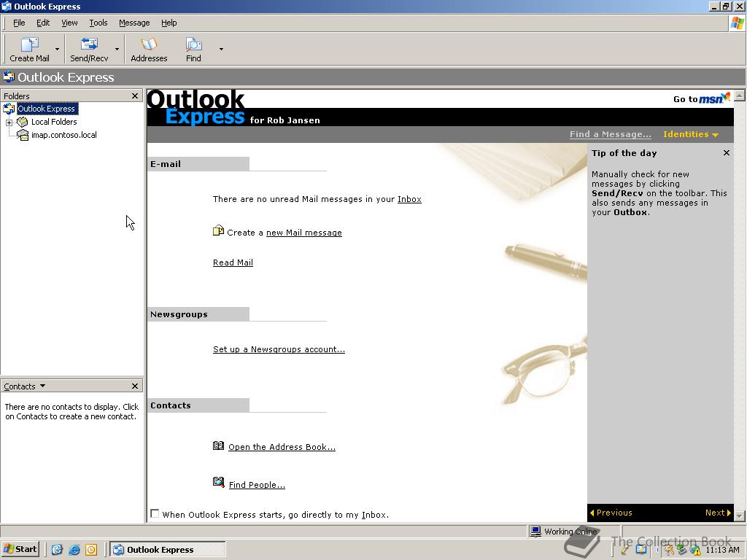
Task: Close the Folders pane
Action: pyautogui.click(x=135, y=96)
